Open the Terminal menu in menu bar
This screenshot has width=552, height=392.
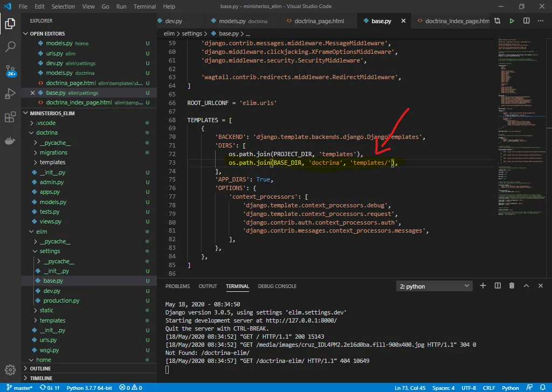point(144,6)
